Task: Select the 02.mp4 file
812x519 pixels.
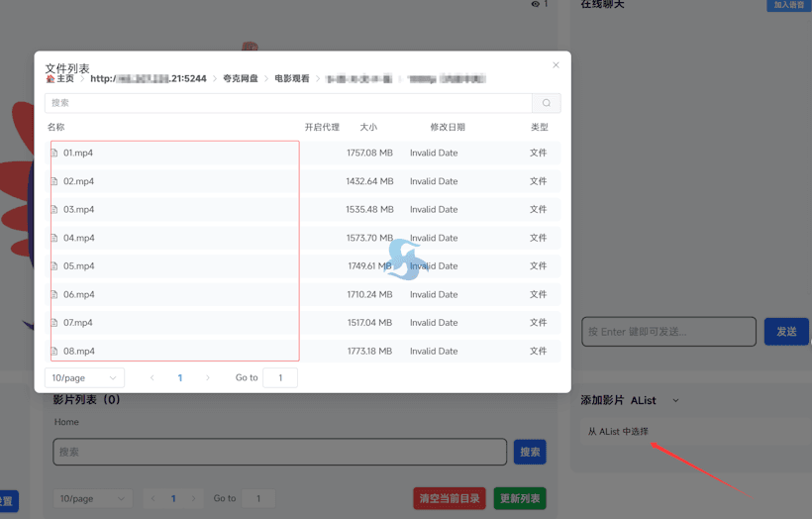Action: pos(78,181)
